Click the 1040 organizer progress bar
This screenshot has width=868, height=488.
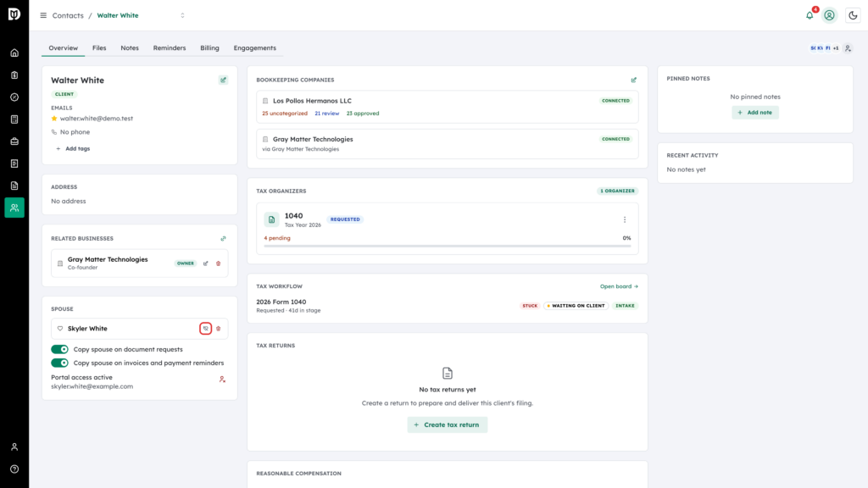(x=448, y=246)
